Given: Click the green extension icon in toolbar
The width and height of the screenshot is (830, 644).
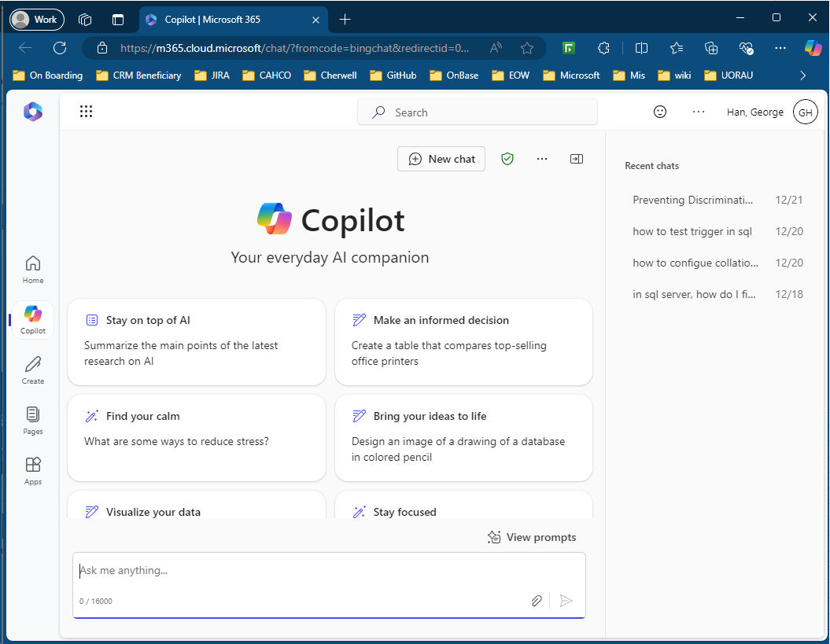Looking at the screenshot, I should click(x=569, y=48).
